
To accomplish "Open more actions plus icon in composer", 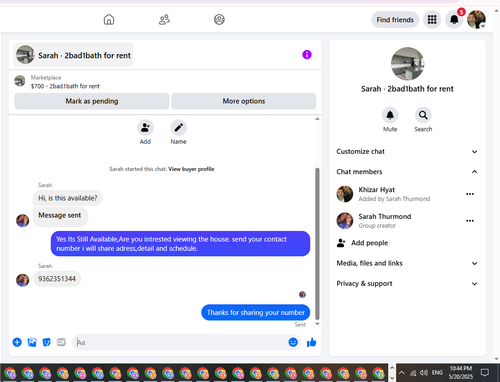I will pos(17,342).
